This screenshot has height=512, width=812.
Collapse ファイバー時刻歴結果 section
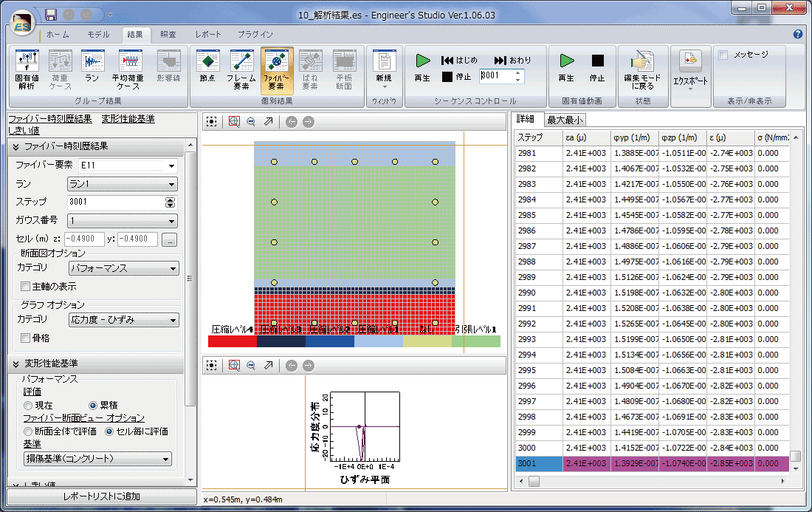pos(16,147)
